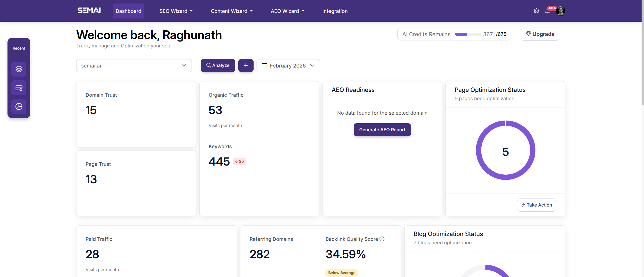
Task: Click the SEMAI logo
Action: 89,10
